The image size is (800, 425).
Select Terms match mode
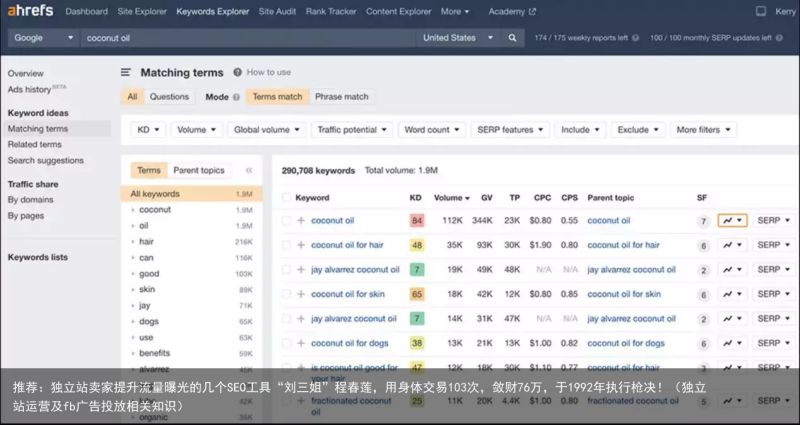pos(278,96)
